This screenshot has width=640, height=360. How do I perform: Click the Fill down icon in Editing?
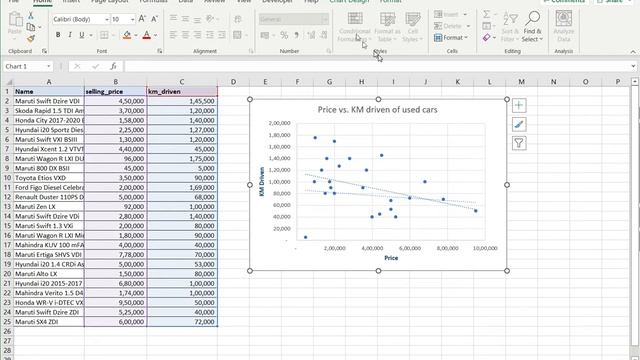(487, 26)
